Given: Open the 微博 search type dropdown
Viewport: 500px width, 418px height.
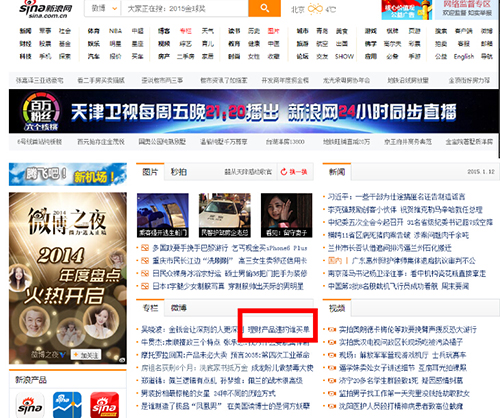Looking at the screenshot, I should point(103,8).
